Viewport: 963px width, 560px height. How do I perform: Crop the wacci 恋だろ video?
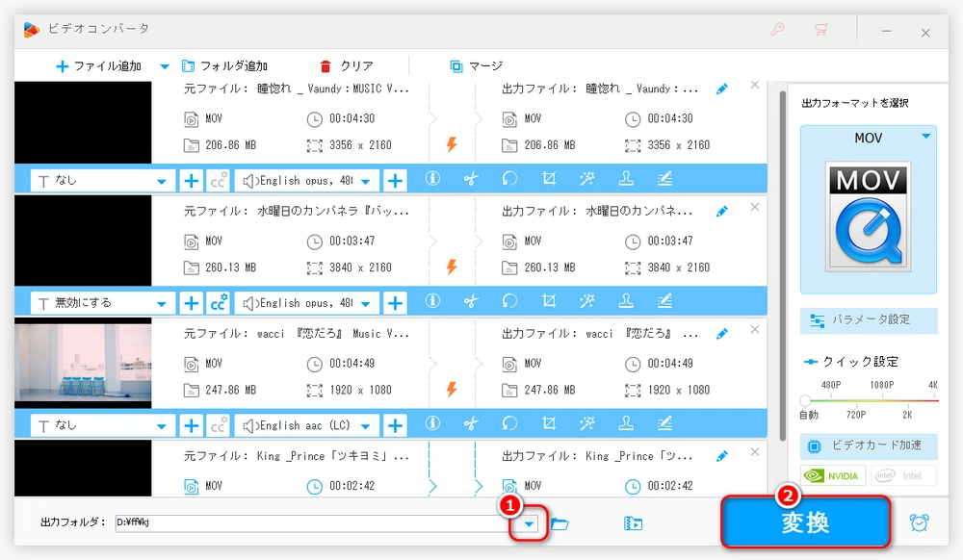click(549, 423)
